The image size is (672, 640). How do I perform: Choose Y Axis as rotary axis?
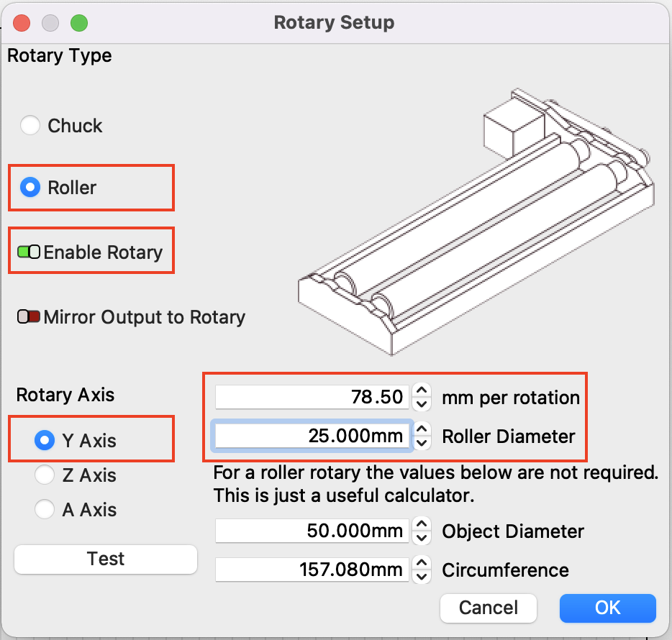(45, 440)
